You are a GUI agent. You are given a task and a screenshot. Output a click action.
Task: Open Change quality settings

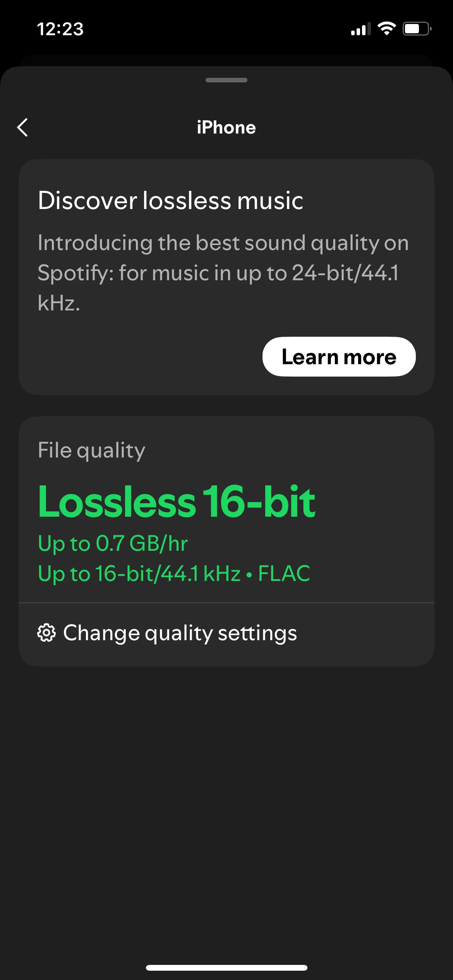click(x=180, y=633)
